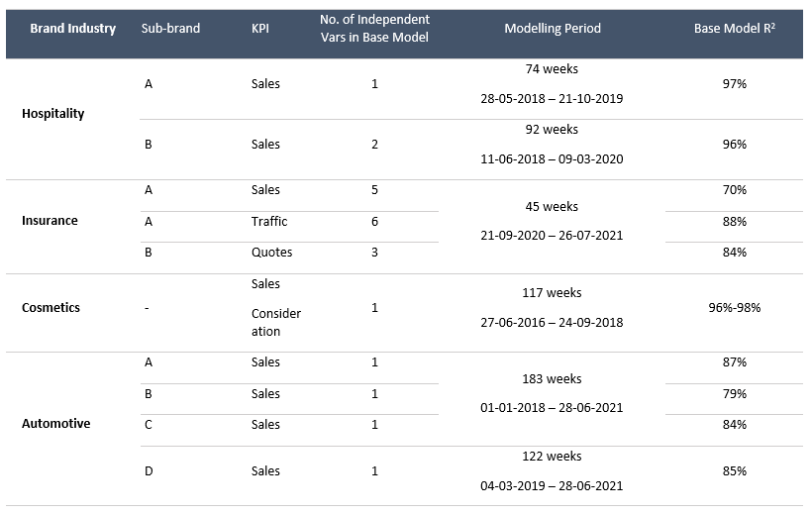Select the Cosmetics industry cell

pos(51,308)
